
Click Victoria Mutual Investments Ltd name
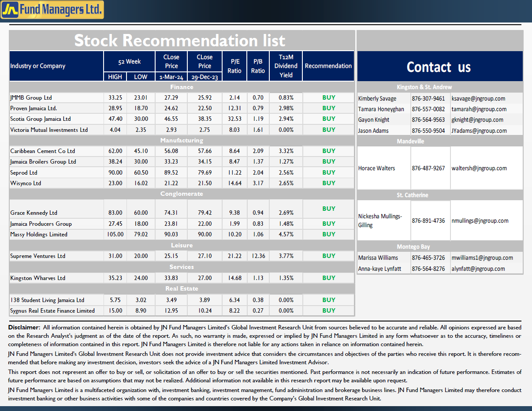(x=49, y=130)
